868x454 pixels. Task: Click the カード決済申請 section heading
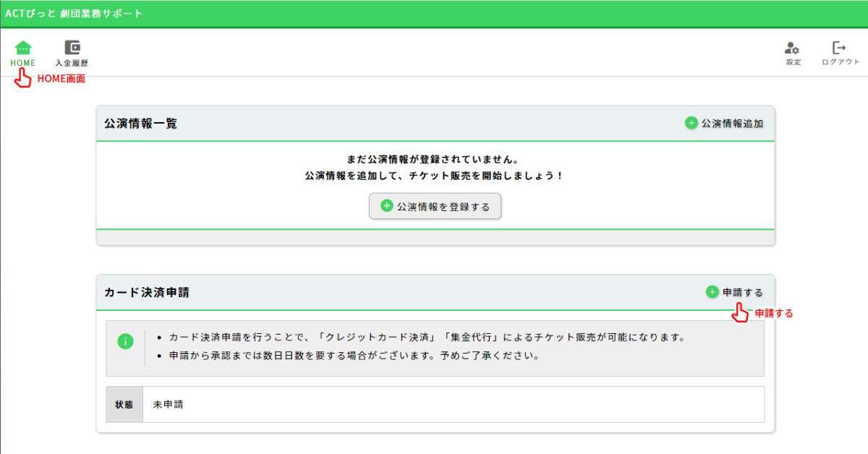pyautogui.click(x=147, y=293)
